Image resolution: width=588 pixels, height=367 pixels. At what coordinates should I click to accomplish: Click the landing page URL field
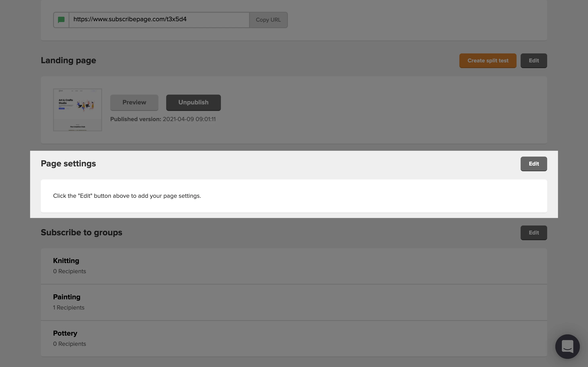[159, 20]
